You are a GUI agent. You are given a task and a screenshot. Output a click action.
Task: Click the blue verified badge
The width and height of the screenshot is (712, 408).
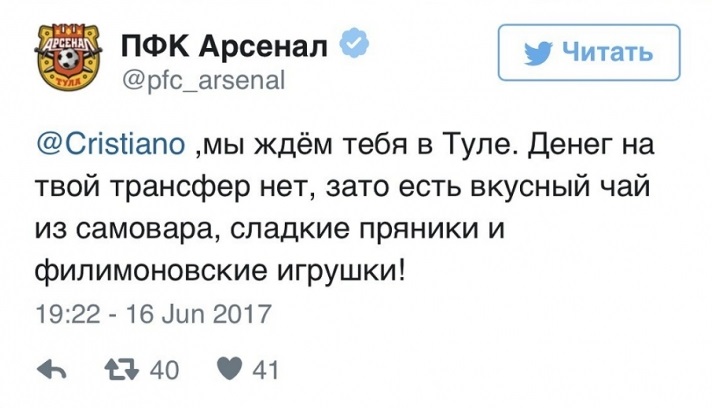(354, 42)
